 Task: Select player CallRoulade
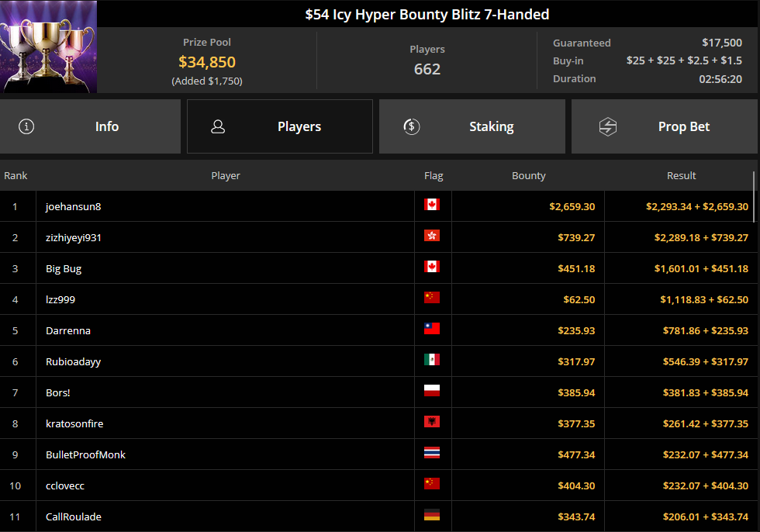click(73, 516)
